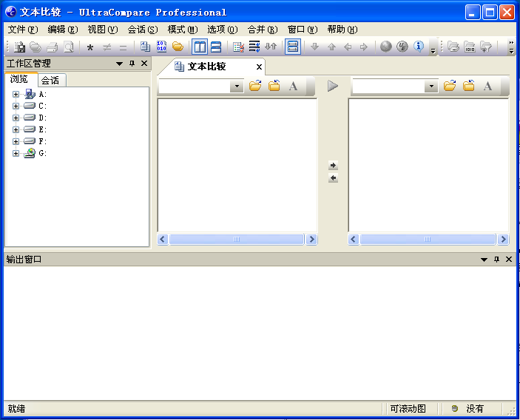Screen dimensions: 520x420
Task: Select text compare mode icon
Action: click(145, 47)
